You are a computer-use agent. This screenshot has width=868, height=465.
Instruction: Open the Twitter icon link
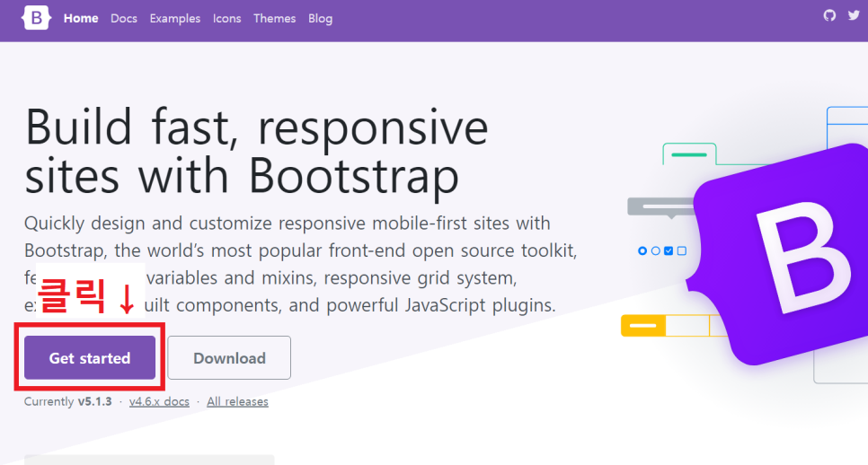click(x=855, y=15)
